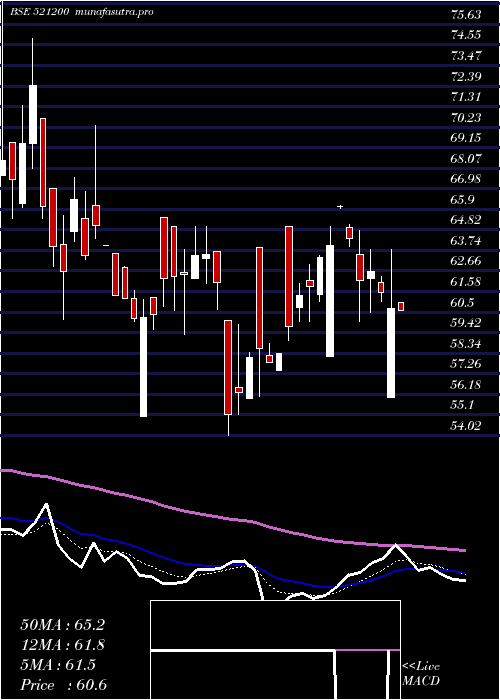Select the 70.23 price axis label
Screen dimensions: 500x700
pos(466,117)
